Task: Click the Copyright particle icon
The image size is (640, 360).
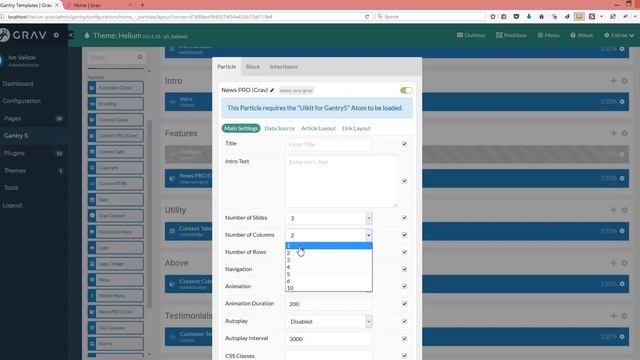Action: (92, 168)
